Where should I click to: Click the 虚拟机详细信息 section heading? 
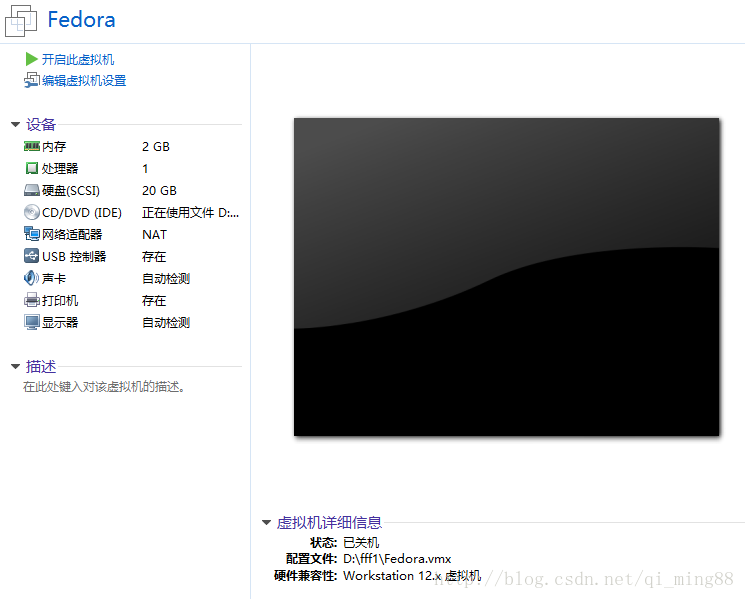[x=329, y=523]
